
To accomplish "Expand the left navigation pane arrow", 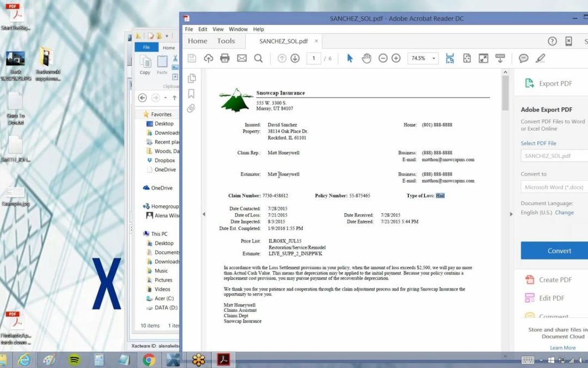I will click(204, 214).
